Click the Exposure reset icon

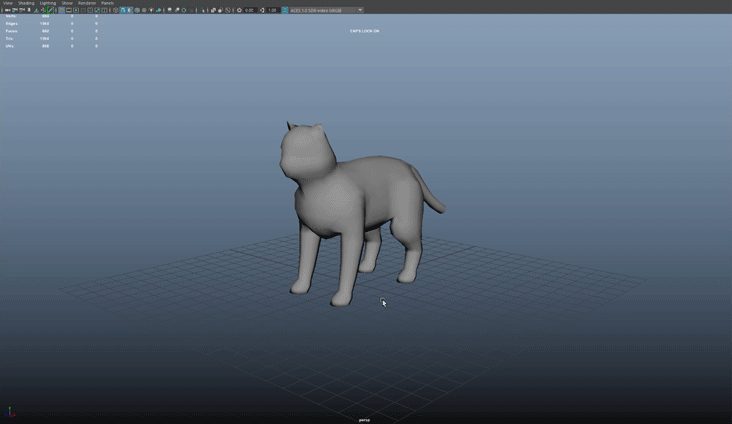[x=239, y=10]
